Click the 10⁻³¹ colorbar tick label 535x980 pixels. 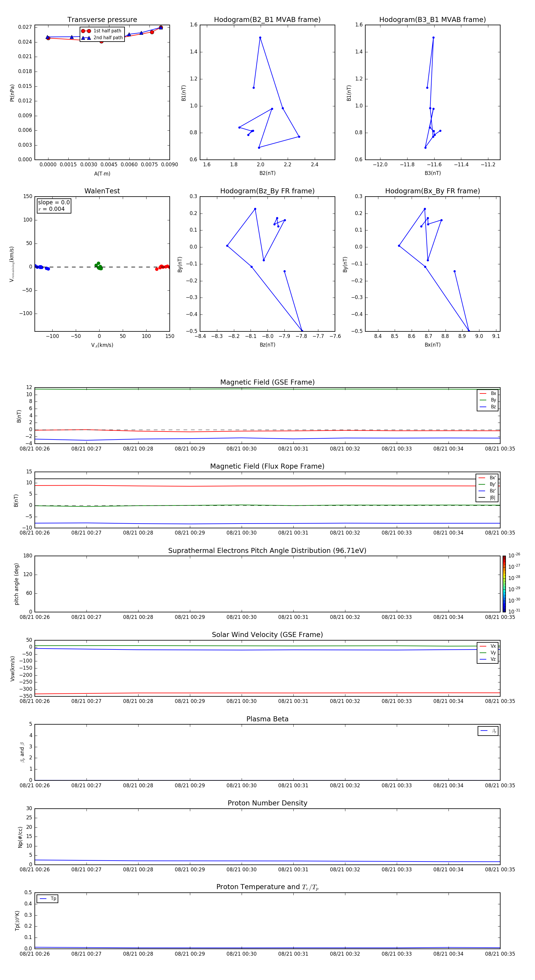[514, 611]
